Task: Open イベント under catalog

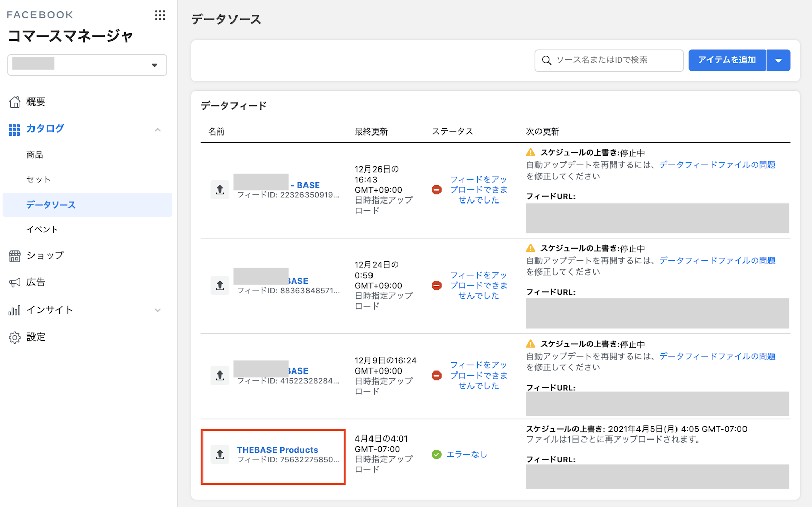Action: click(x=42, y=229)
